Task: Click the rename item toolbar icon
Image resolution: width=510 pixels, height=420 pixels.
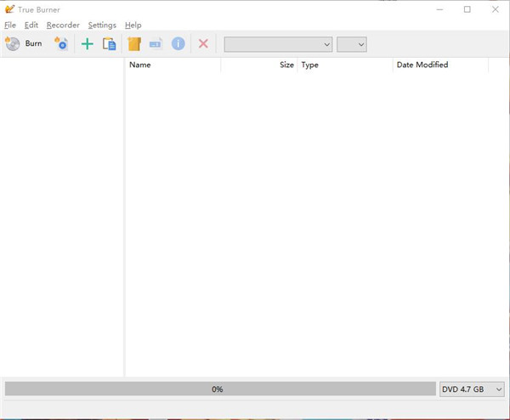Action: (156, 43)
